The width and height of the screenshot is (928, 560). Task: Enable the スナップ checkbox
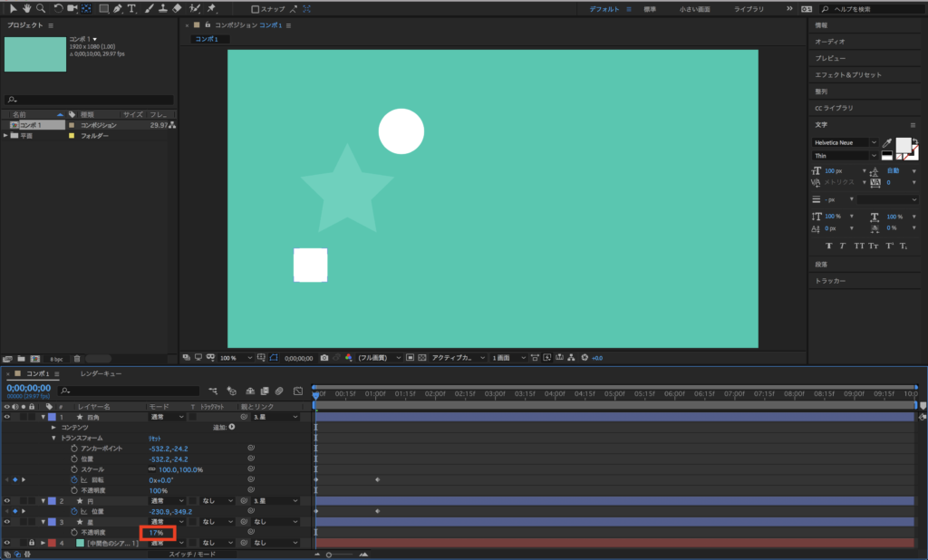(x=256, y=9)
